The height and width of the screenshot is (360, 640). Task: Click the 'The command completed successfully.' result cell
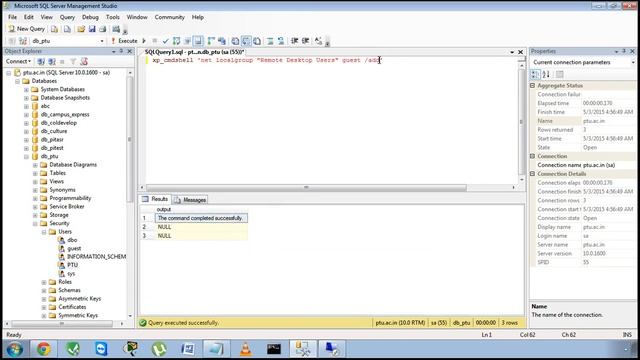pos(201,218)
